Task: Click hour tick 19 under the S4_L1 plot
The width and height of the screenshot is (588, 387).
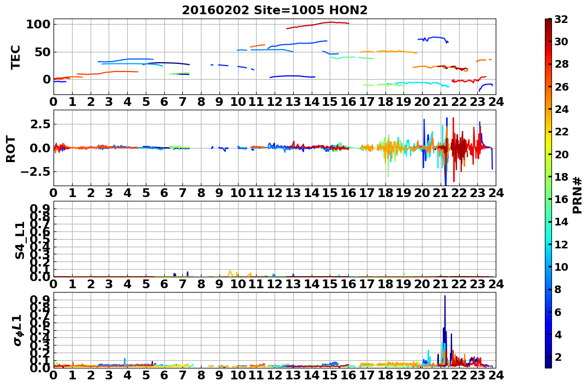Action: [404, 284]
